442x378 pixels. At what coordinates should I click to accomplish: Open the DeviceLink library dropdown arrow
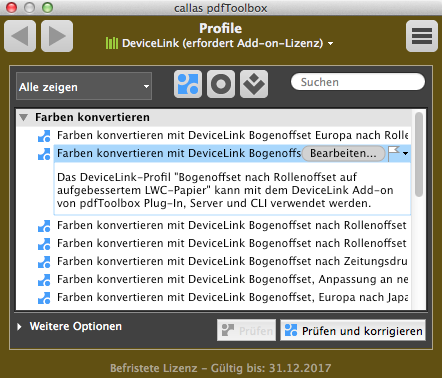330,44
